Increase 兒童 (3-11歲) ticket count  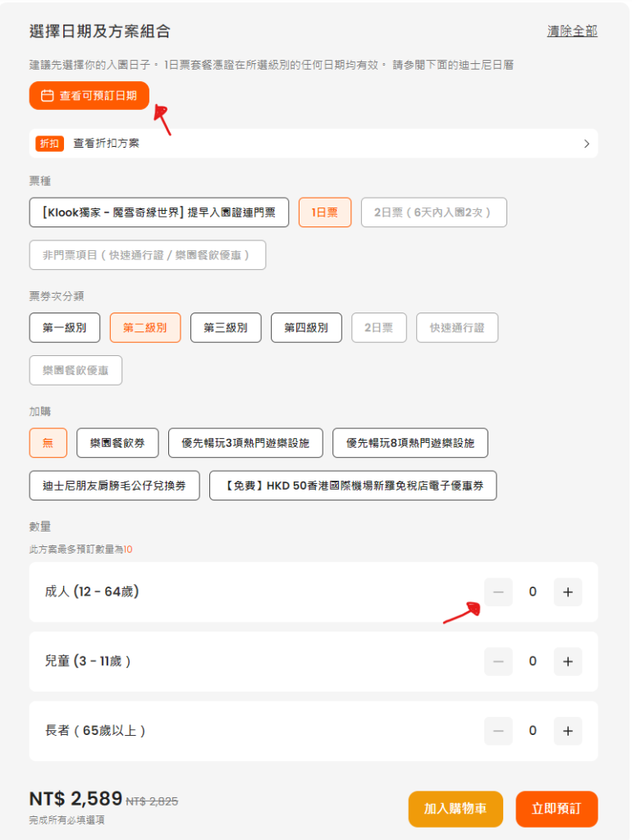pyautogui.click(x=567, y=661)
